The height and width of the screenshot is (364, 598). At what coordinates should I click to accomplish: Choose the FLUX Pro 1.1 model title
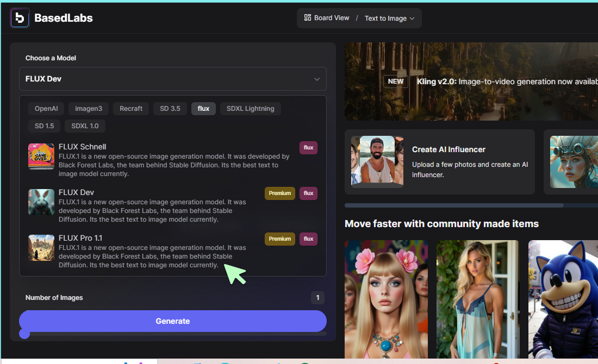pyautogui.click(x=80, y=238)
